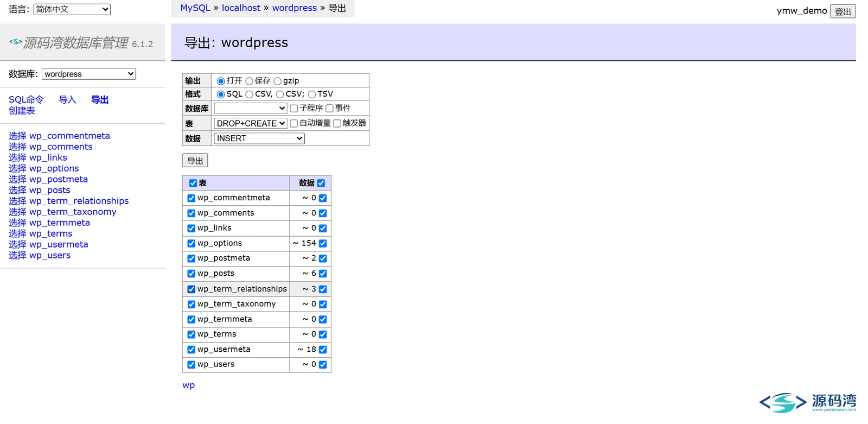Open the bold 导出 menu link
This screenshot has width=868, height=424.
point(100,99)
